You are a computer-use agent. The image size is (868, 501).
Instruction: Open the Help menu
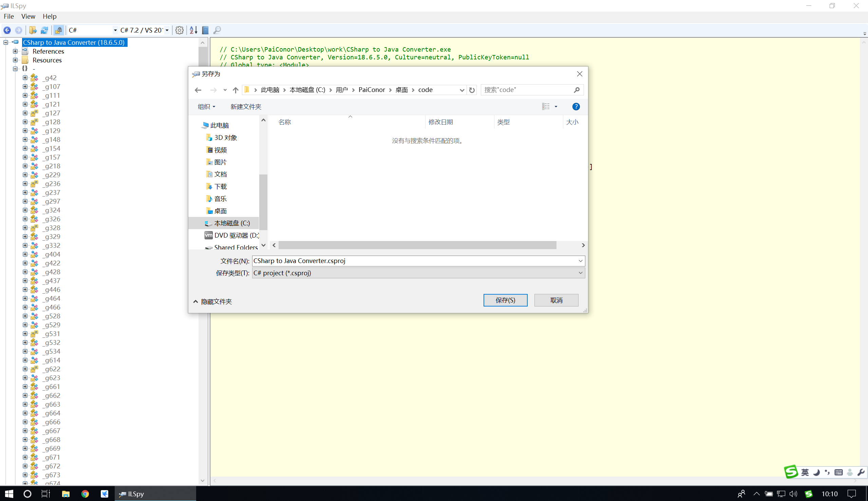point(50,16)
